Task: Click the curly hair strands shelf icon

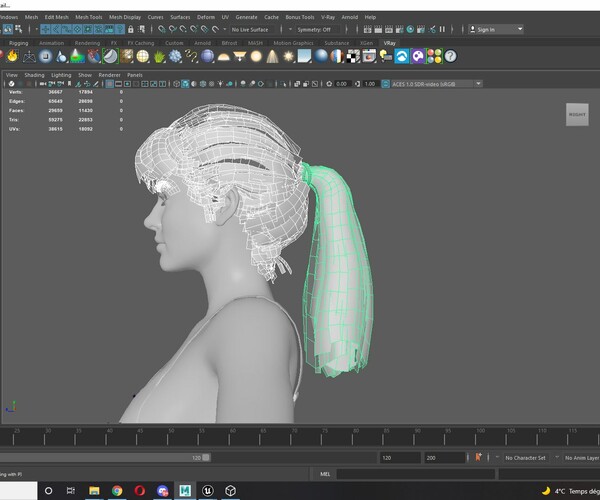Action: pyautogui.click(x=191, y=57)
